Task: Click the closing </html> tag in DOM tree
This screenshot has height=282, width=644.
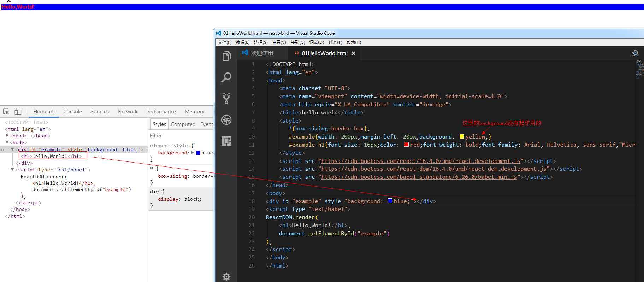Action: 15,216
